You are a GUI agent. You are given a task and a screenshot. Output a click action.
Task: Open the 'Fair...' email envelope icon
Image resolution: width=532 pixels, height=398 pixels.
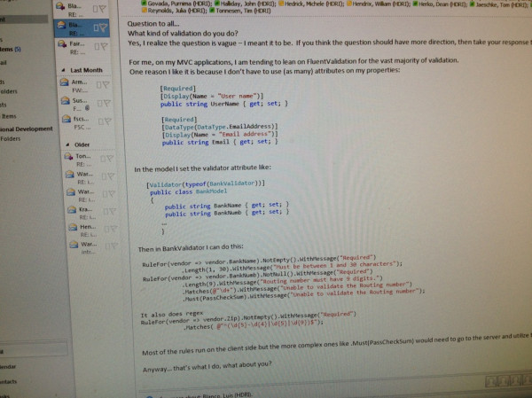point(62,43)
